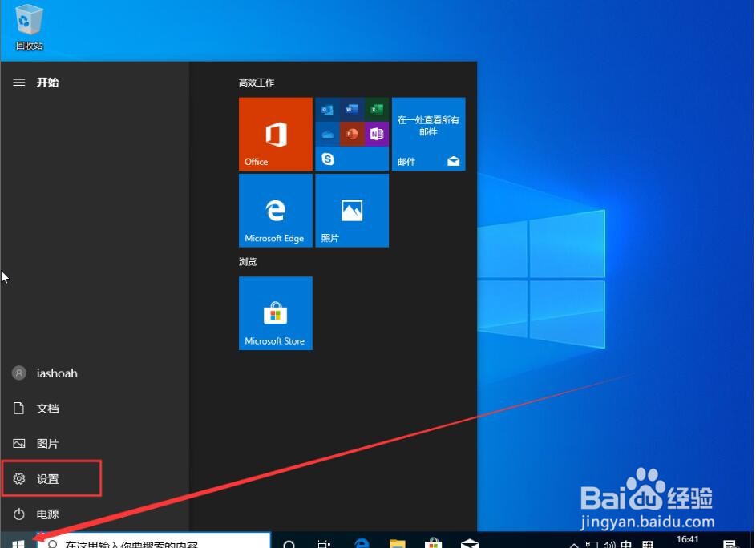Screen dimensions: 756x548
Task: Launch Outlook from the Office tile group
Action: point(327,110)
